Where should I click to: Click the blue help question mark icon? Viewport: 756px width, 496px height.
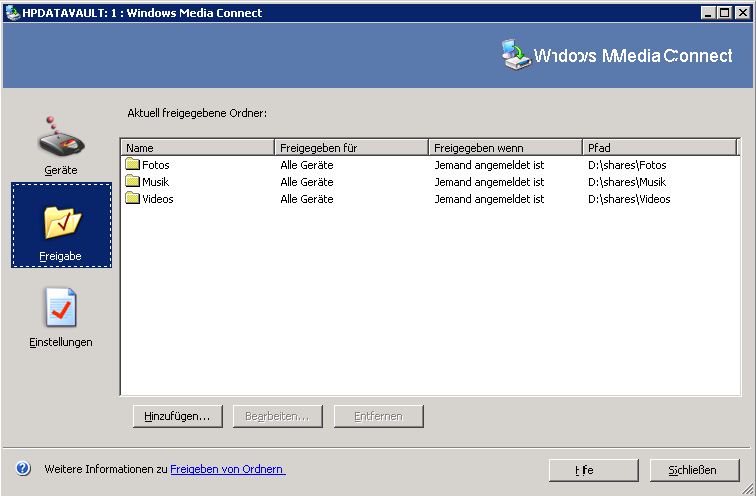pyautogui.click(x=23, y=469)
